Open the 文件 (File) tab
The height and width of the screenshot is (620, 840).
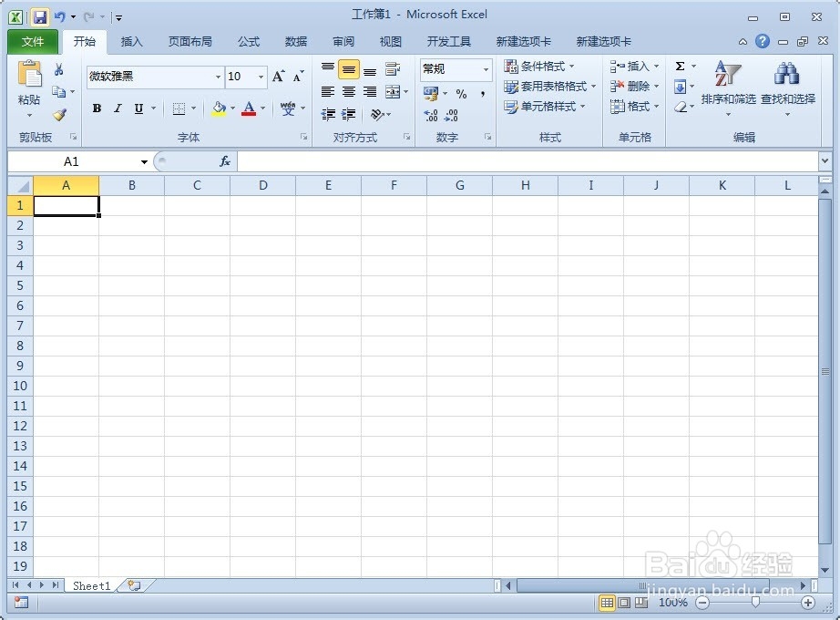tap(33, 41)
